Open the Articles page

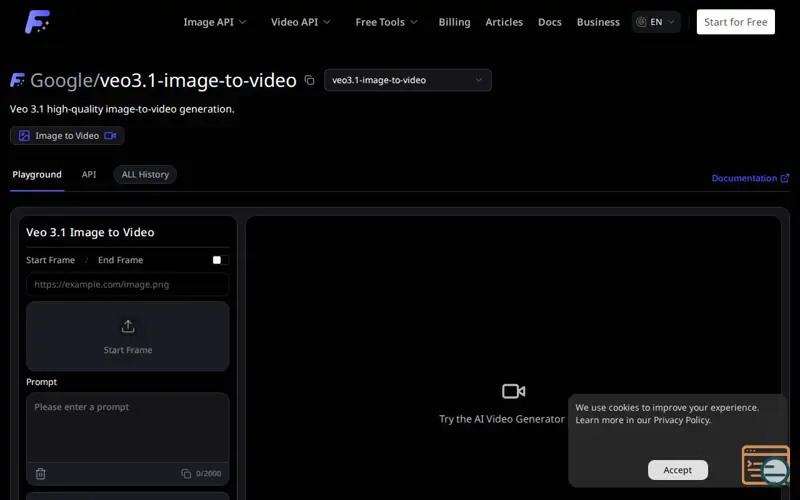coord(504,22)
